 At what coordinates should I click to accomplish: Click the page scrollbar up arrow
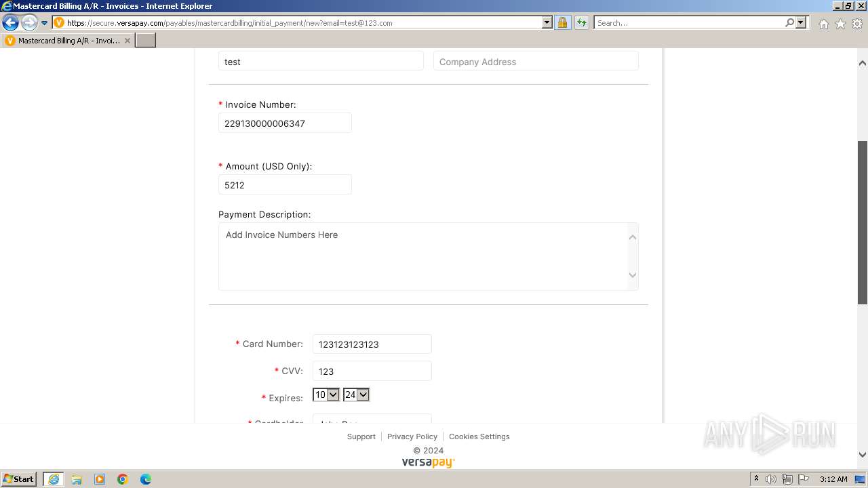(x=863, y=62)
